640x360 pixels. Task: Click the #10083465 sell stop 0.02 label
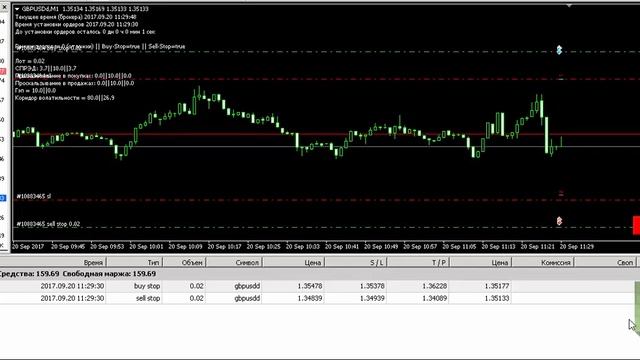click(x=48, y=224)
